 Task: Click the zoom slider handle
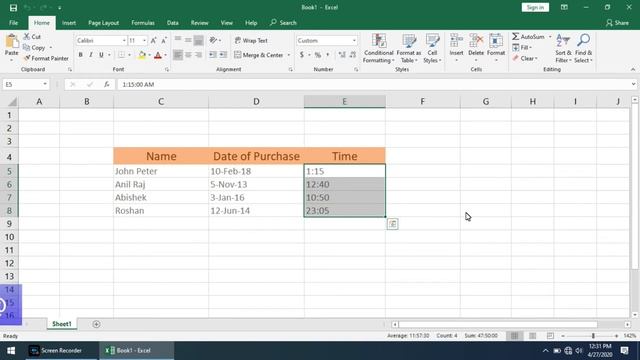coord(593,336)
